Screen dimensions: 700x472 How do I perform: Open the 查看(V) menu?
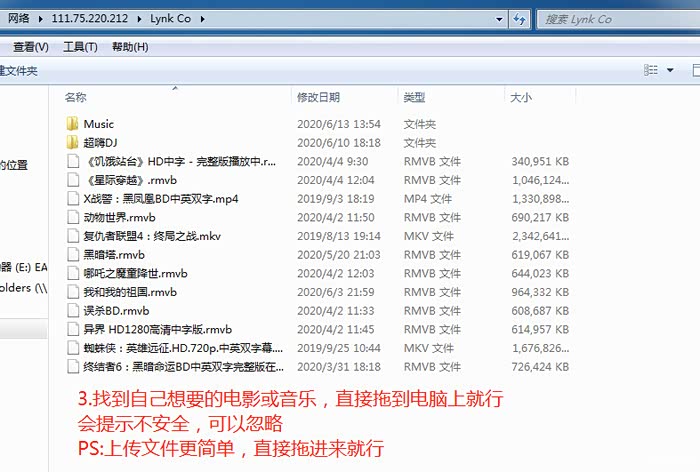pyautogui.click(x=31, y=47)
